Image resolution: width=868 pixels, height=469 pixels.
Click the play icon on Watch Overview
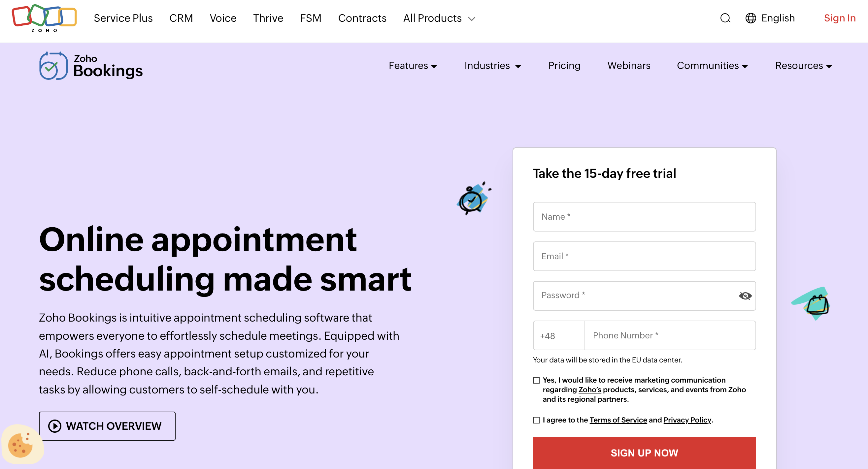pyautogui.click(x=54, y=426)
